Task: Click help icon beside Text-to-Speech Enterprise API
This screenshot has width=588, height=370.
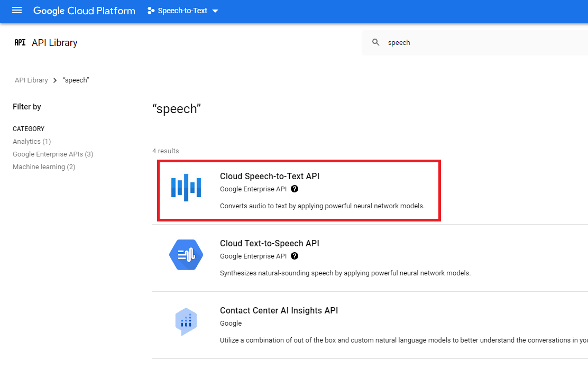Action: 295,256
